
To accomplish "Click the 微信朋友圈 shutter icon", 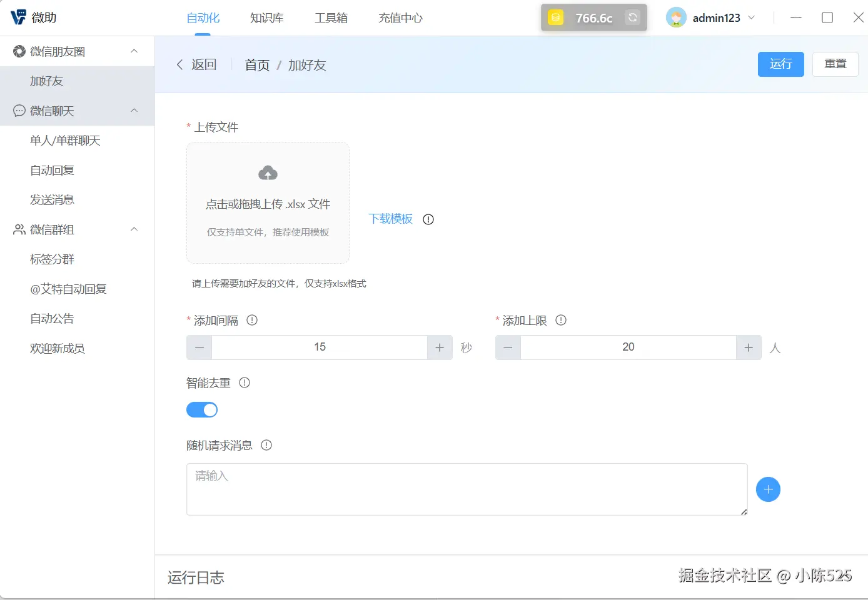I will (19, 51).
